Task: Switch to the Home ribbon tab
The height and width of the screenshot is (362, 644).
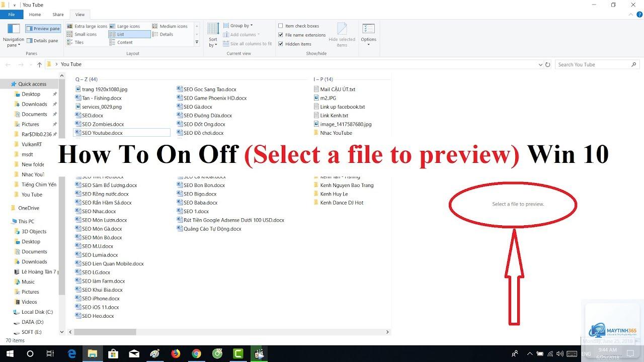Action: pyautogui.click(x=35, y=15)
